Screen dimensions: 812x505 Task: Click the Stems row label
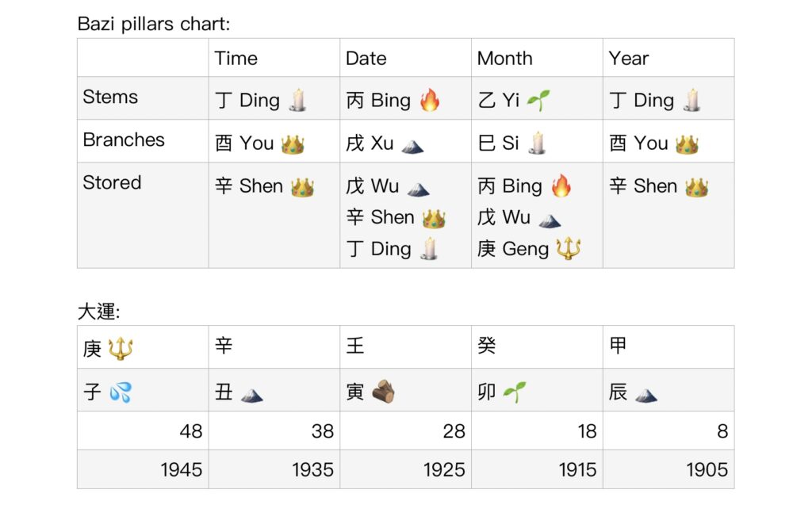pyautogui.click(x=110, y=97)
